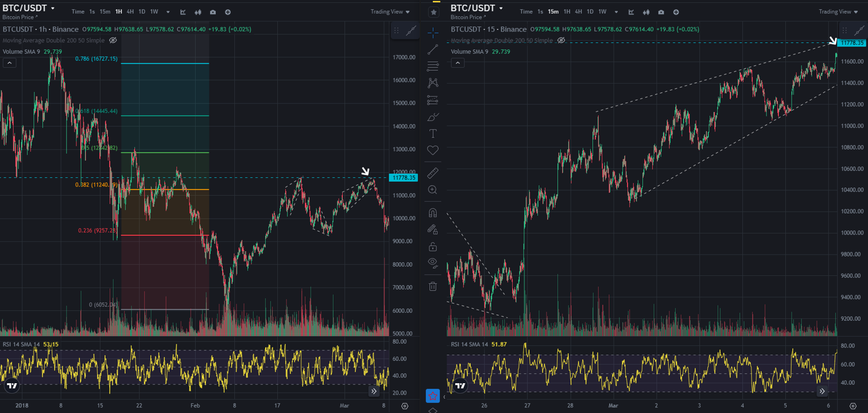Activate the zoom-in magnifier tool

point(433,189)
